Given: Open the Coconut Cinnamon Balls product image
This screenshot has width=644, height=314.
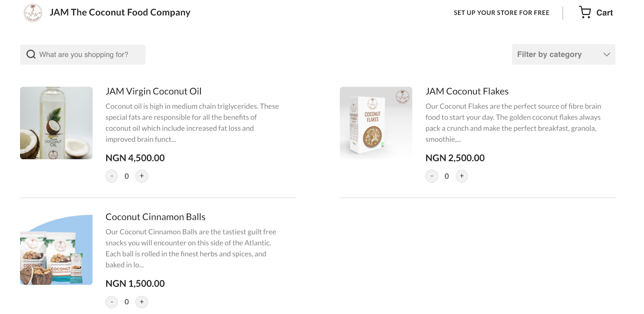Looking at the screenshot, I should click(x=56, y=250).
